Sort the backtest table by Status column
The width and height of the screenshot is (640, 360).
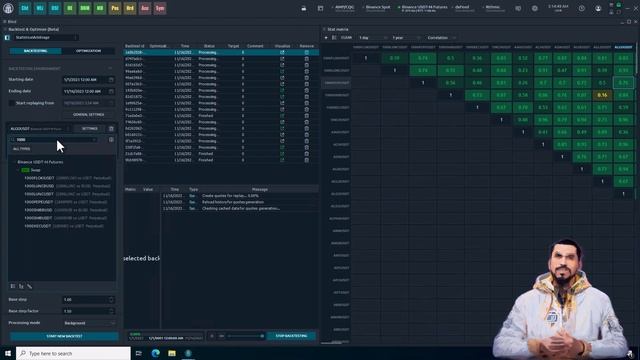(209, 46)
